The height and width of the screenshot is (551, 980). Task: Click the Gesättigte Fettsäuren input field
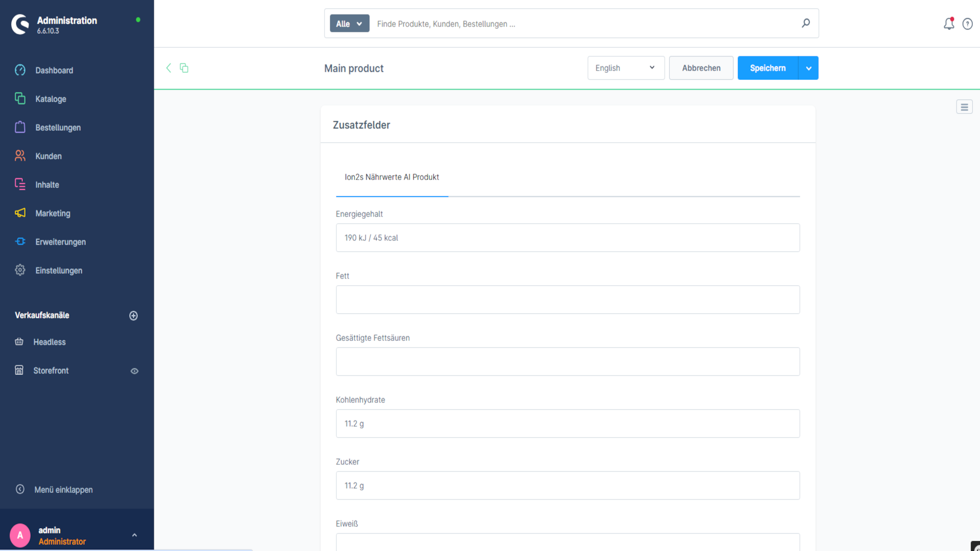pos(568,361)
